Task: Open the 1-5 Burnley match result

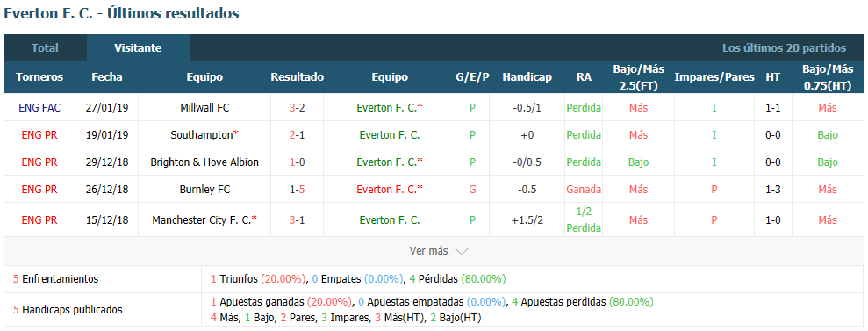Action: [x=298, y=190]
